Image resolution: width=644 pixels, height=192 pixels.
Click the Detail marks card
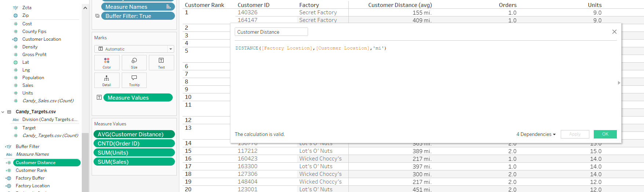point(107,80)
